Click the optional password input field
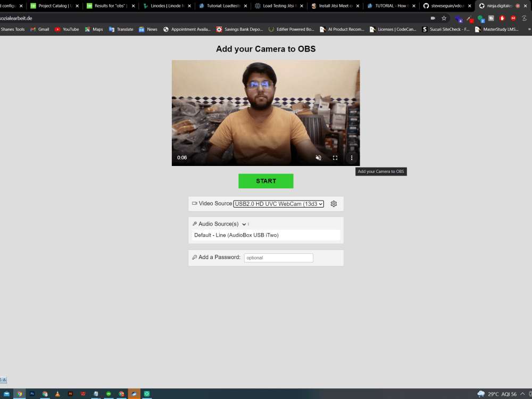The image size is (532, 399). pos(278,257)
